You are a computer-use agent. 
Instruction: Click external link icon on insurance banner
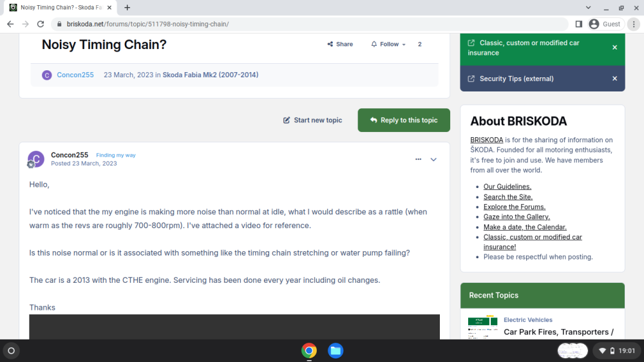click(471, 43)
